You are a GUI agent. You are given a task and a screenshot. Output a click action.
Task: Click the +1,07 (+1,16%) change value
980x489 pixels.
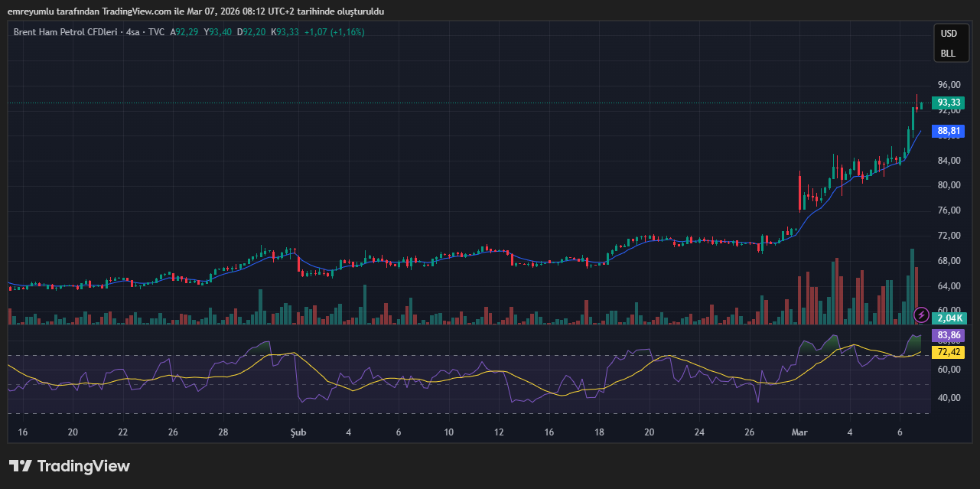pyautogui.click(x=334, y=32)
